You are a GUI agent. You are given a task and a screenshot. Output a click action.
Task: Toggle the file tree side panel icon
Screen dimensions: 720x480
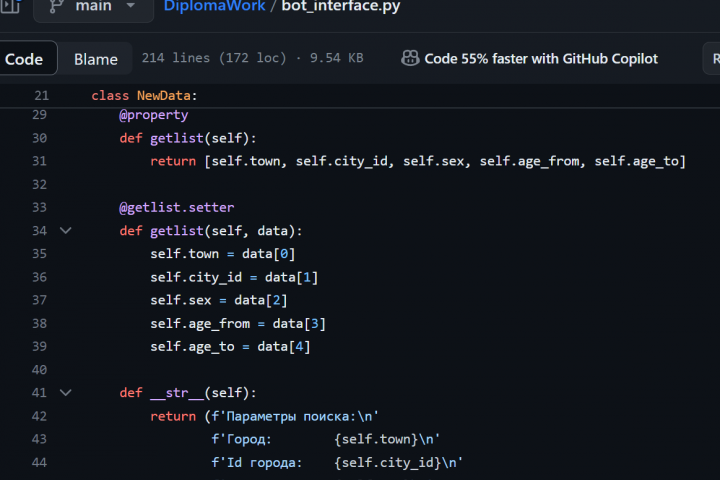(10, 6)
